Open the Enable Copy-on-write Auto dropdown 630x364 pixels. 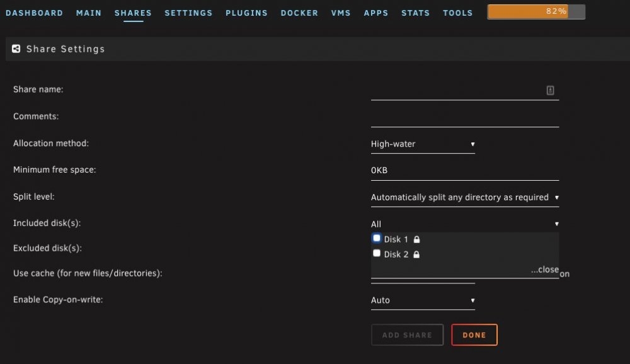[423, 300]
